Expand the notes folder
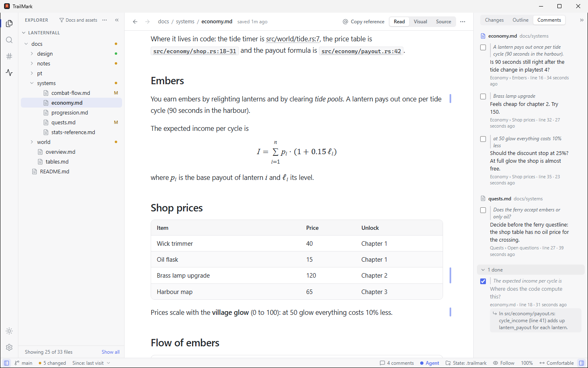 [x=32, y=63]
